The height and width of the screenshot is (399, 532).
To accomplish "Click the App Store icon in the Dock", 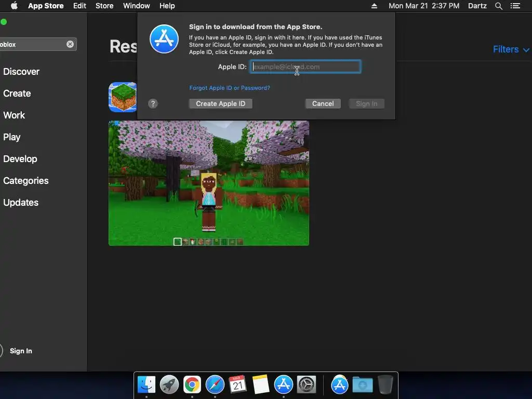I will pos(283,385).
